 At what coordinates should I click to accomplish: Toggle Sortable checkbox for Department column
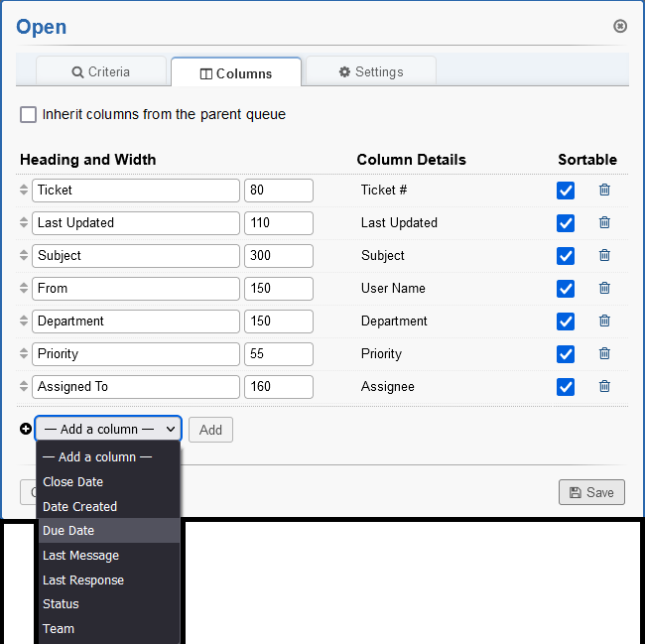pos(566,322)
